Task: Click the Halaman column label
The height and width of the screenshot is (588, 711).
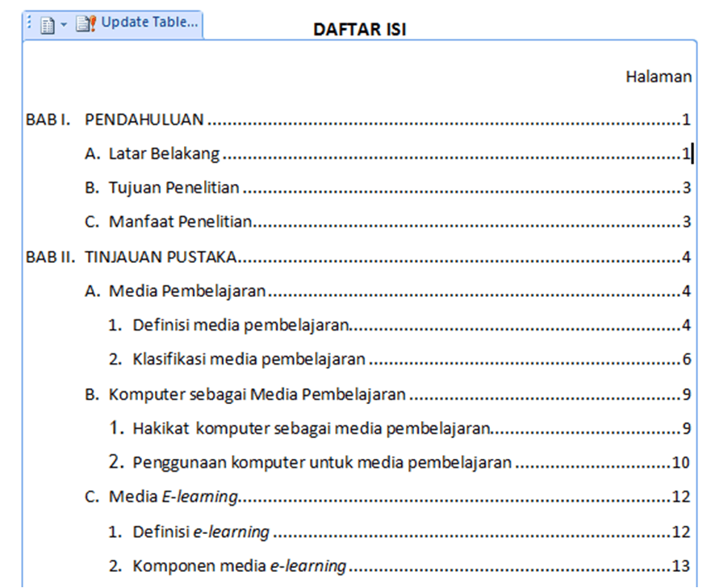Action: tap(659, 77)
